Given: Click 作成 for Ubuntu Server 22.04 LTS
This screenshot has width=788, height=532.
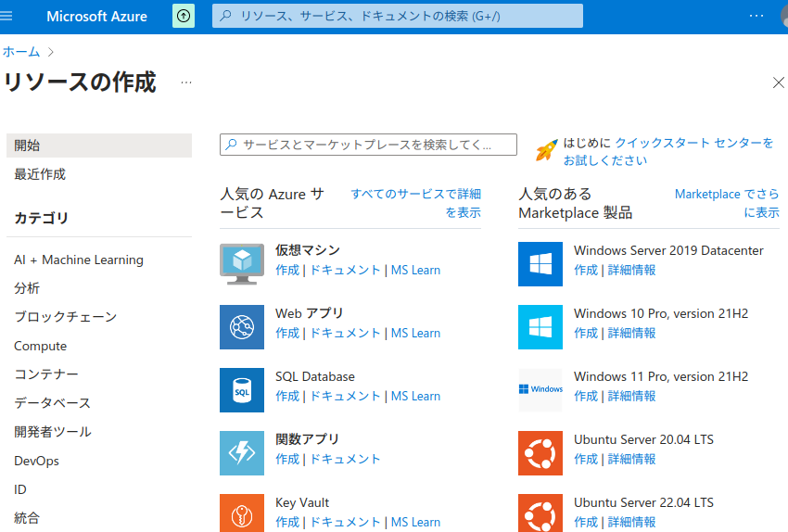Looking at the screenshot, I should (x=586, y=523).
